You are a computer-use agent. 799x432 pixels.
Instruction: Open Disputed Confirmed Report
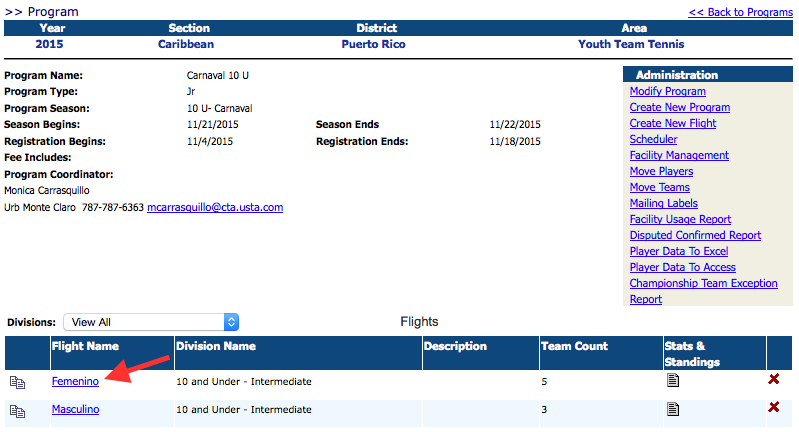(x=695, y=235)
